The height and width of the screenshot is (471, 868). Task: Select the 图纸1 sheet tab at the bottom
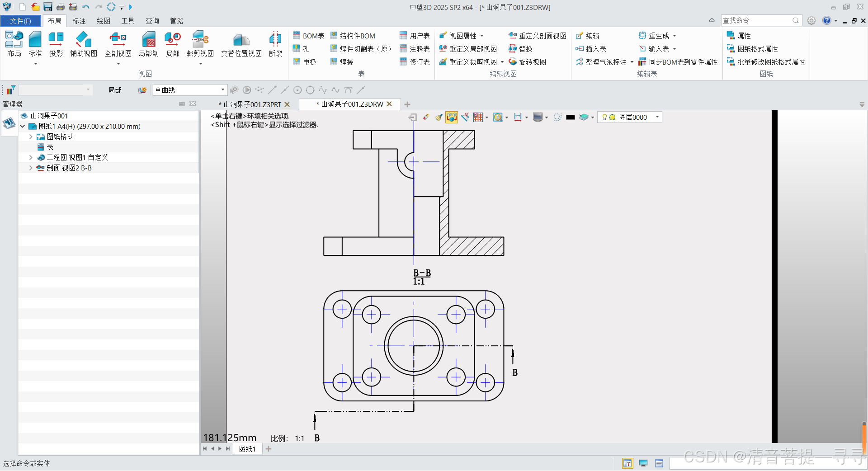(247, 449)
